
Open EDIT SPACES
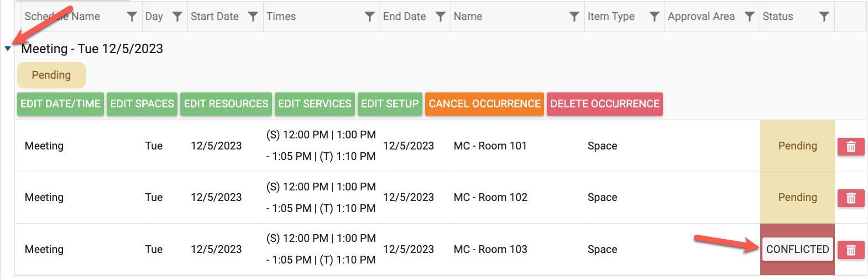pos(142,104)
